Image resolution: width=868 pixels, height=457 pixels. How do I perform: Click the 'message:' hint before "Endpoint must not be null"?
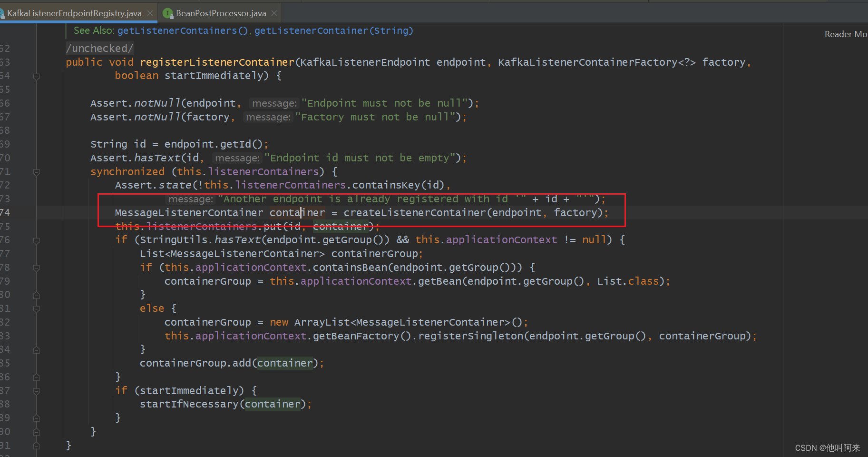(x=274, y=103)
